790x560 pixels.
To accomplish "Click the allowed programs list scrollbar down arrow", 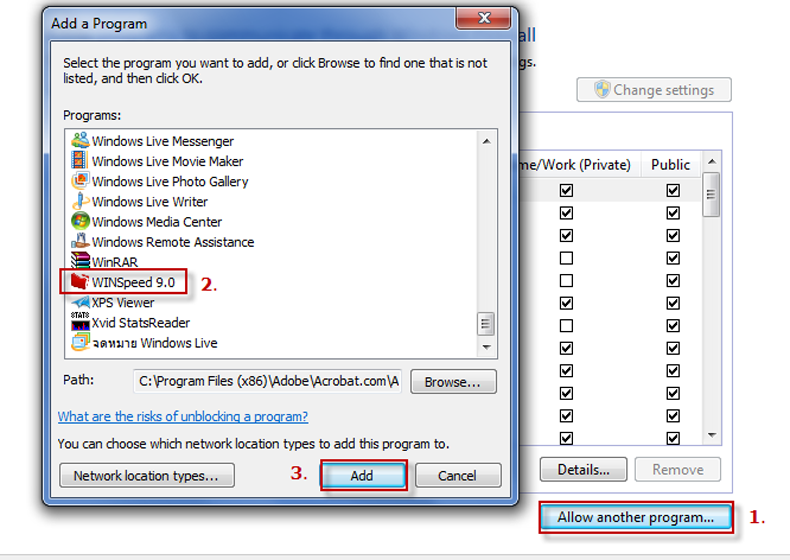I will coord(711,436).
